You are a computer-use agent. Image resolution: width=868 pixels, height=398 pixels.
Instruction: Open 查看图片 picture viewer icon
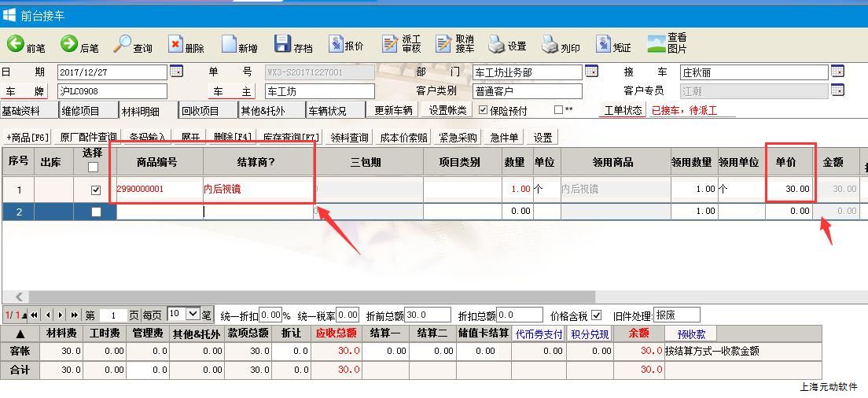click(657, 44)
